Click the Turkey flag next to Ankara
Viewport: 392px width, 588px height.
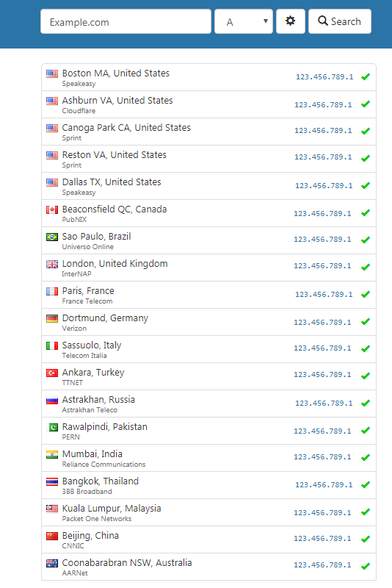pos(52,373)
